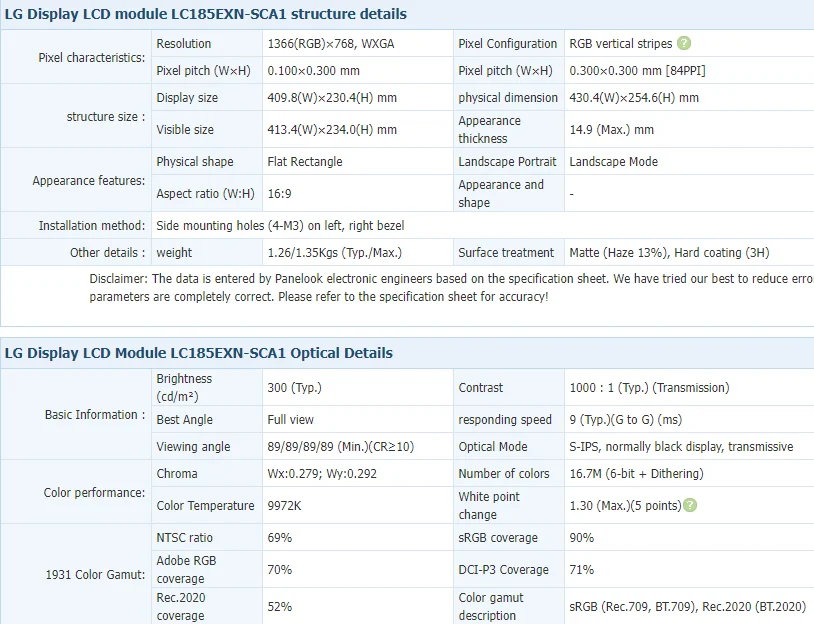Click the "responding speed" label
Viewport: 814px width, 624px height.
(x=505, y=419)
